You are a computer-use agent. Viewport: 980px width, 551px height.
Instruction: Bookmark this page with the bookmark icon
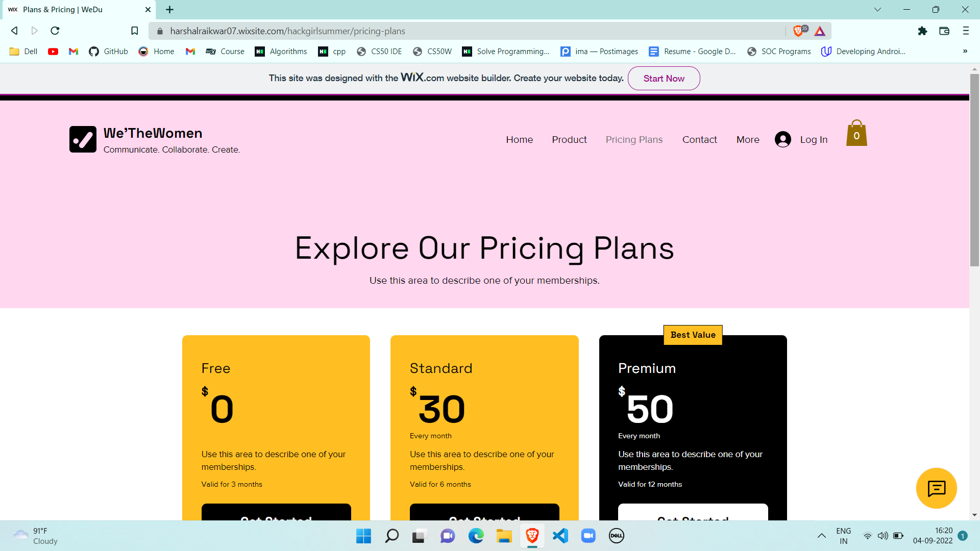click(135, 31)
